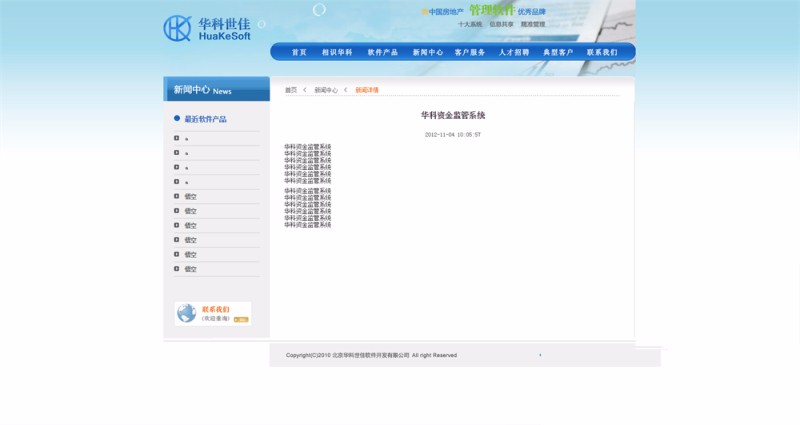Click the 首页 breadcrumb link
Viewport: 800px width, 425px height.
[x=291, y=90]
